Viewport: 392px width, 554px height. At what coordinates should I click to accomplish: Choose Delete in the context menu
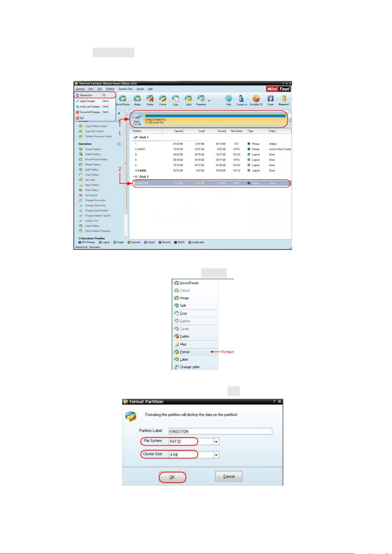tap(195, 336)
